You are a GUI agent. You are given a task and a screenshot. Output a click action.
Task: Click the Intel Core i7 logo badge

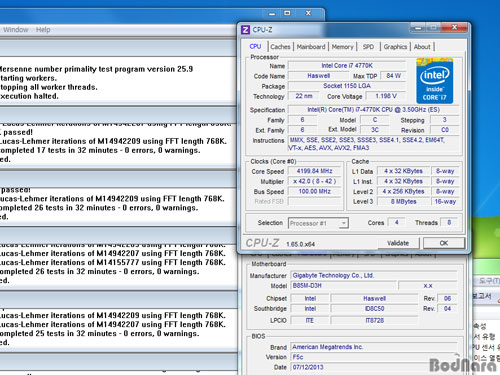tap(435, 81)
